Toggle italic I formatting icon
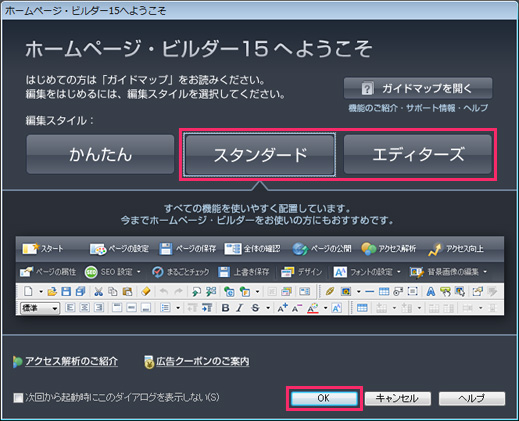 coord(240,308)
